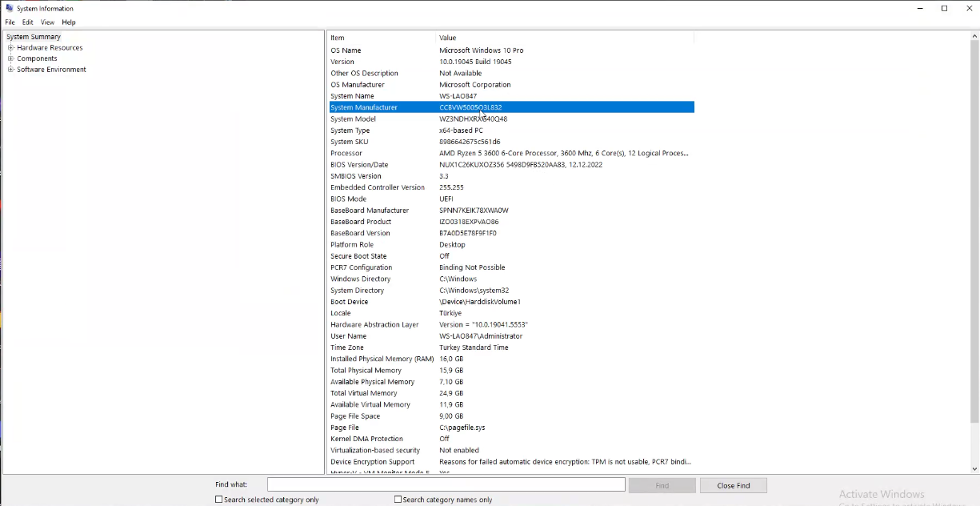Select the Platform Role row
Image resolution: width=980 pixels, height=506 pixels.
click(512, 245)
